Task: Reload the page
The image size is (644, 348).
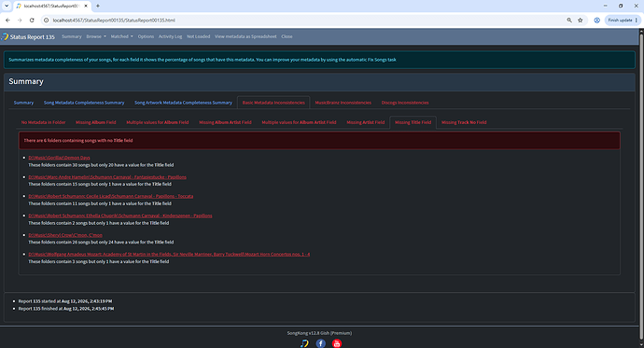Action: [32, 21]
